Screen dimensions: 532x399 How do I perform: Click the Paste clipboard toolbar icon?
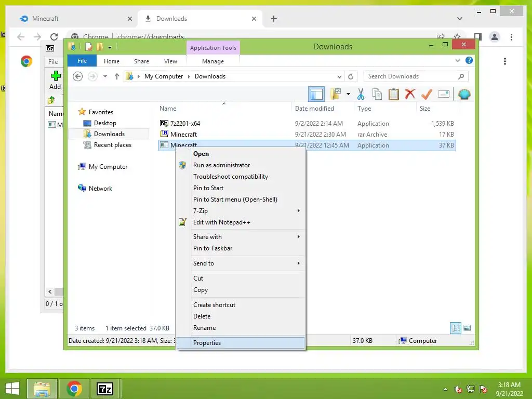tap(394, 94)
